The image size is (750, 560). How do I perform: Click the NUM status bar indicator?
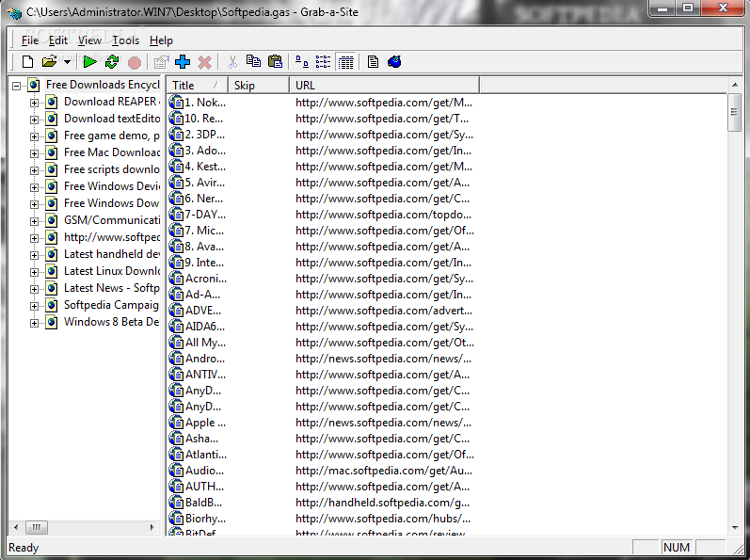[677, 547]
